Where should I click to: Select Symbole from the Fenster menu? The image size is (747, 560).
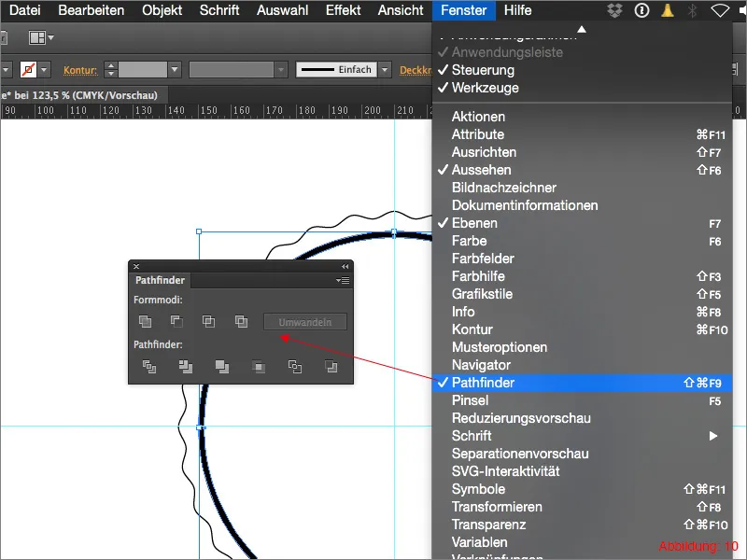coord(582,489)
